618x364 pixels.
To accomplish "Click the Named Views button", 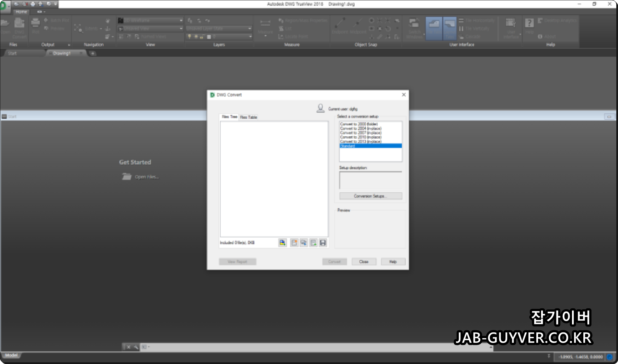I will 150,36.
